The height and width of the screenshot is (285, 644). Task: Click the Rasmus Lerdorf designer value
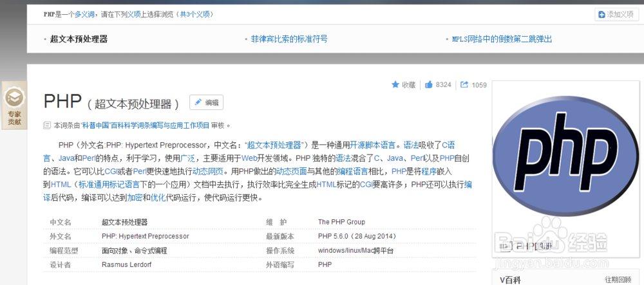coord(126,265)
